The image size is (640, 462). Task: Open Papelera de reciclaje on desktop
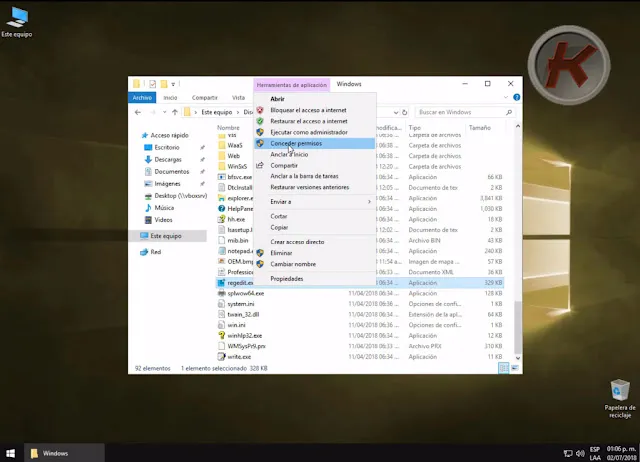(620, 399)
